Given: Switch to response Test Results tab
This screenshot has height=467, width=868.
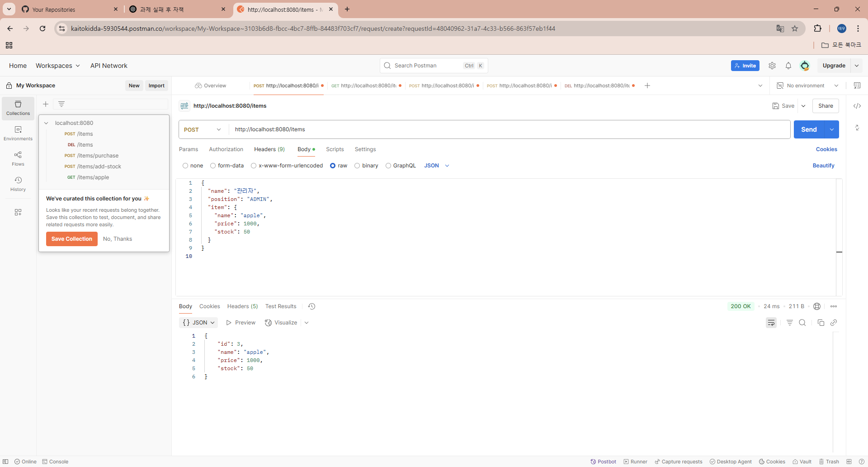Looking at the screenshot, I should click(281, 306).
